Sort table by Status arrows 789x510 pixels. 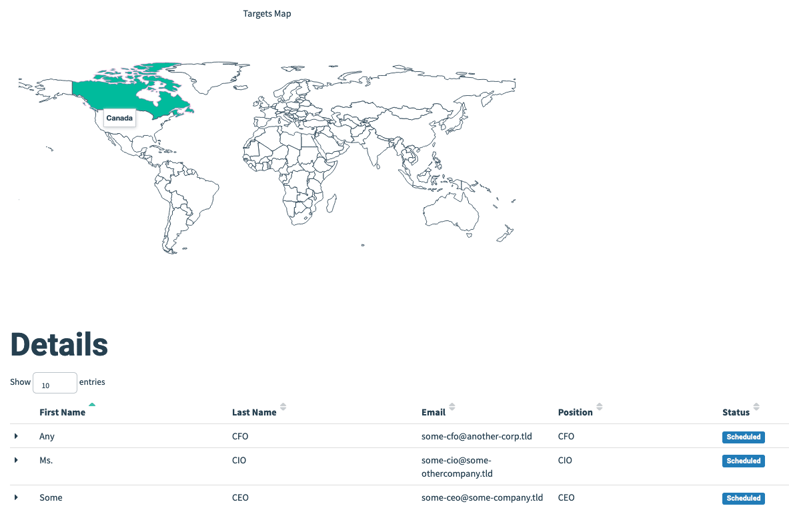(756, 407)
